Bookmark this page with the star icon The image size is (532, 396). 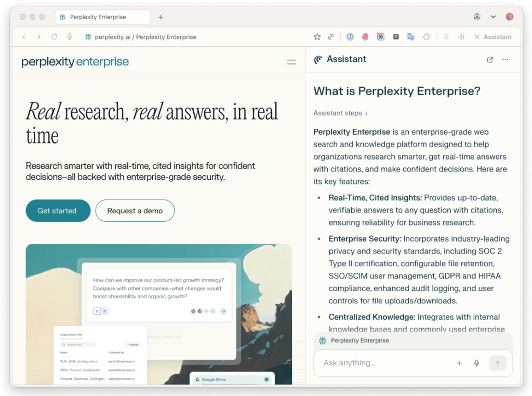point(317,37)
